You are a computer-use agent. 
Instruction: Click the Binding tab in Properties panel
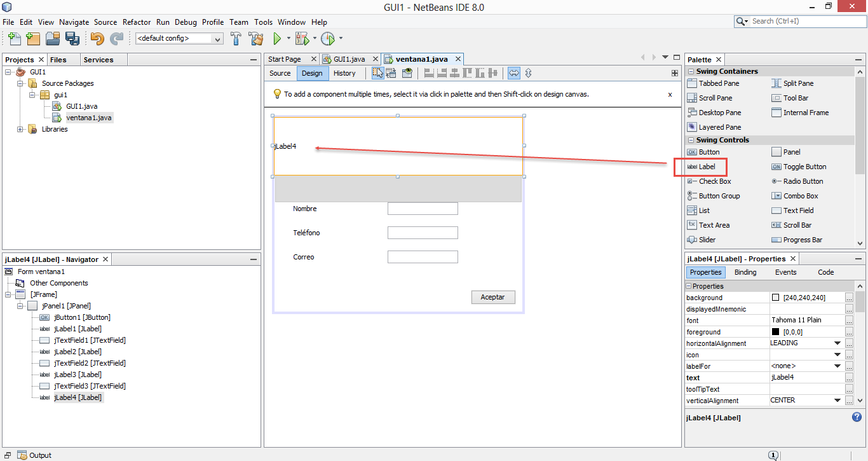(x=745, y=272)
